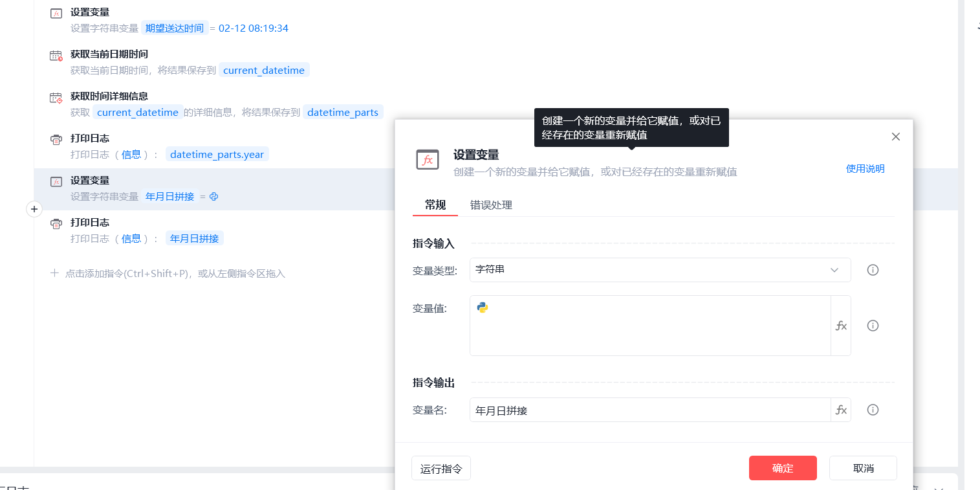Viewport: 980px width, 490px height.
Task: Click 点击添加指令 add instruction row
Action: pos(168,274)
